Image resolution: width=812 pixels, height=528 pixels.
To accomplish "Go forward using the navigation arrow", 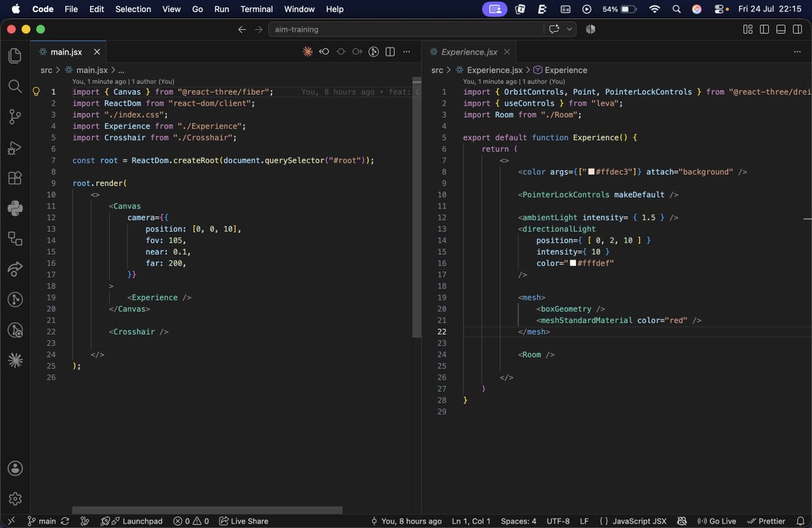I will pyautogui.click(x=258, y=29).
